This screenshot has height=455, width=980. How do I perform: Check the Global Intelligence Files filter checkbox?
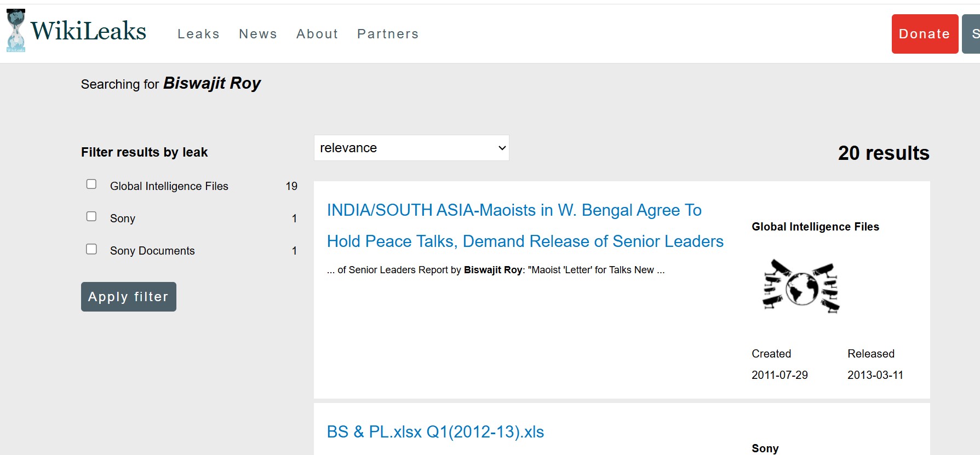[x=91, y=185]
